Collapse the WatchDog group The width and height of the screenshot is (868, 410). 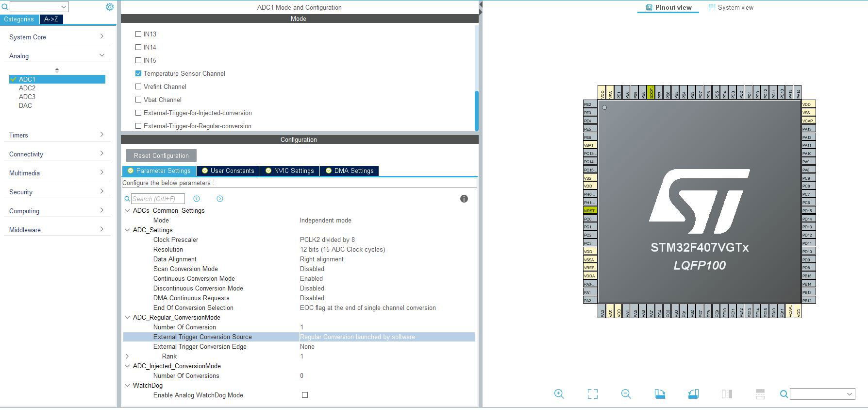pos(127,385)
